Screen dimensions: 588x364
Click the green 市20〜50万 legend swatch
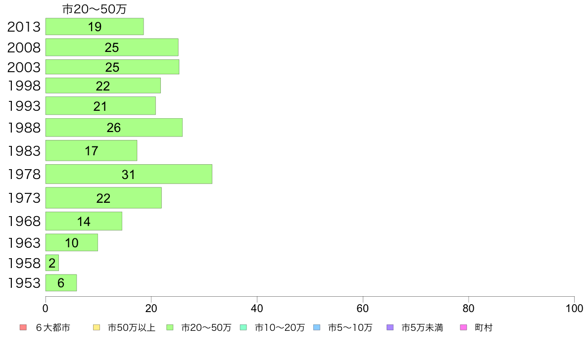(x=170, y=327)
